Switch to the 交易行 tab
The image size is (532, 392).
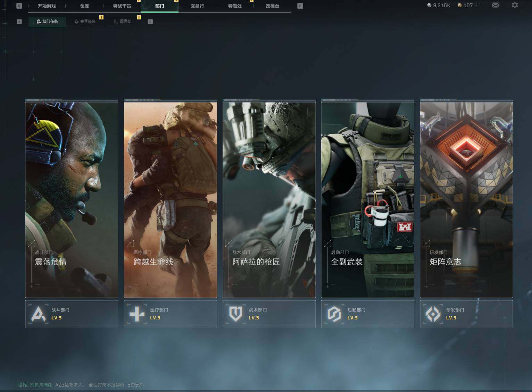197,6
